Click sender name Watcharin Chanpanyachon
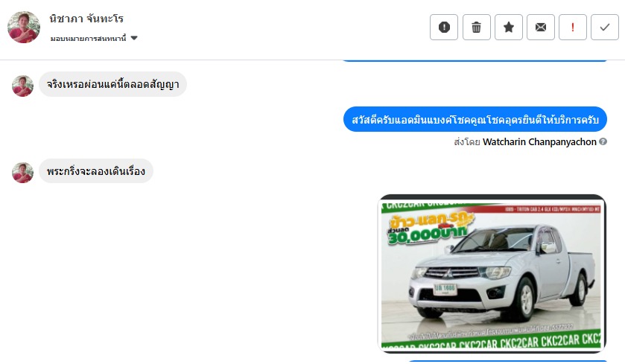 pyautogui.click(x=539, y=141)
